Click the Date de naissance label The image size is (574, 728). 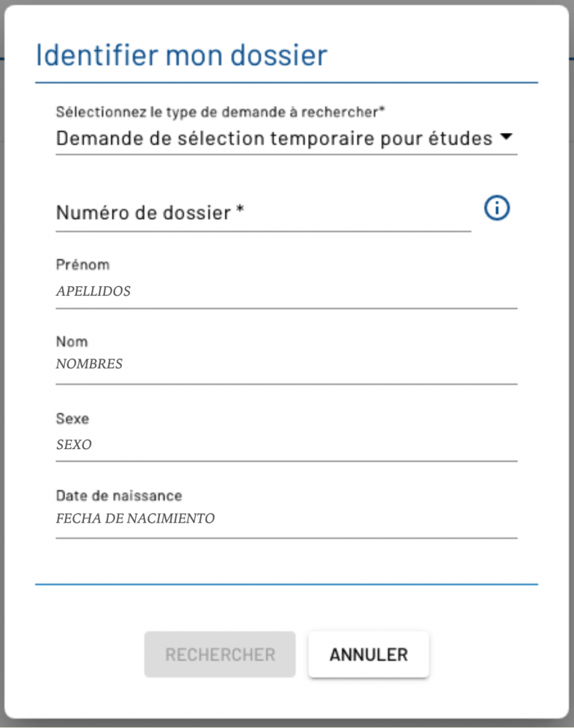(119, 496)
